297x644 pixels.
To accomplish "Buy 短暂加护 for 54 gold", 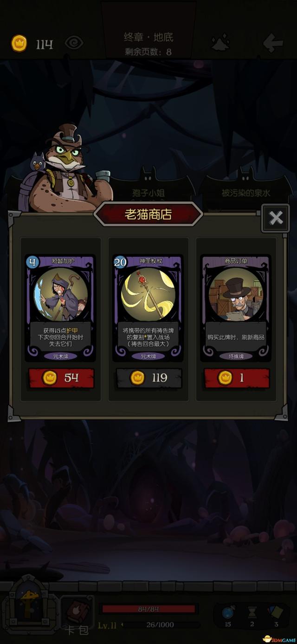I will tap(62, 377).
